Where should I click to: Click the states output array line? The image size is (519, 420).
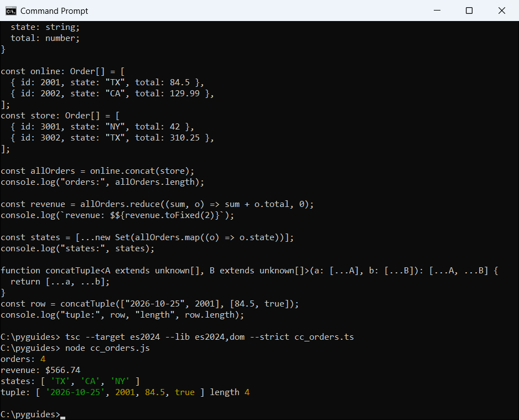pos(70,381)
